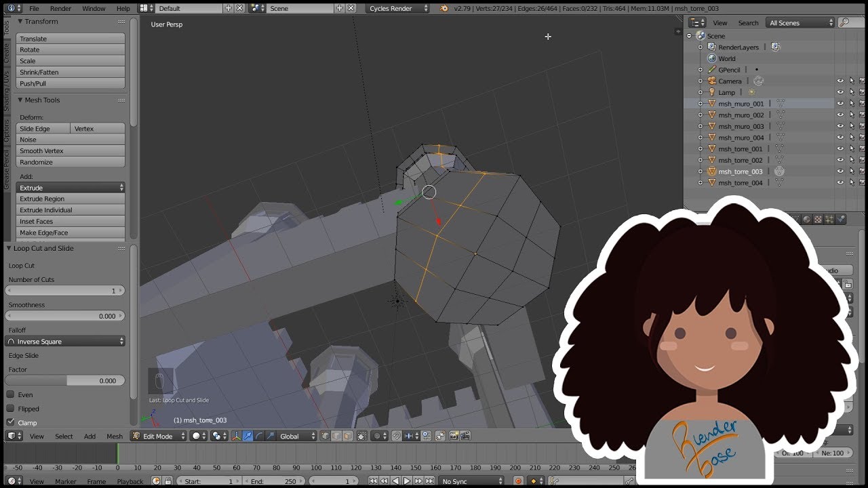
Task: Click the OpenGL render image camera icon
Action: [x=455, y=436]
